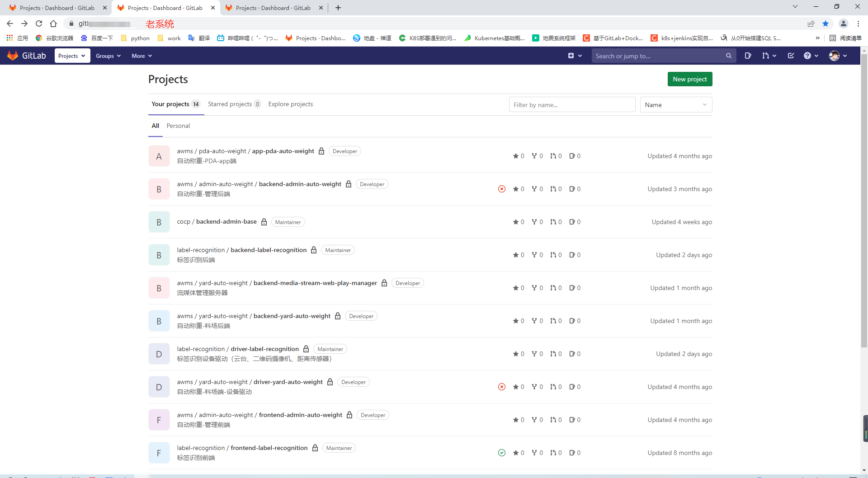Click the lock icon next to backend-label-recognition
The width and height of the screenshot is (868, 478).
[x=314, y=250]
